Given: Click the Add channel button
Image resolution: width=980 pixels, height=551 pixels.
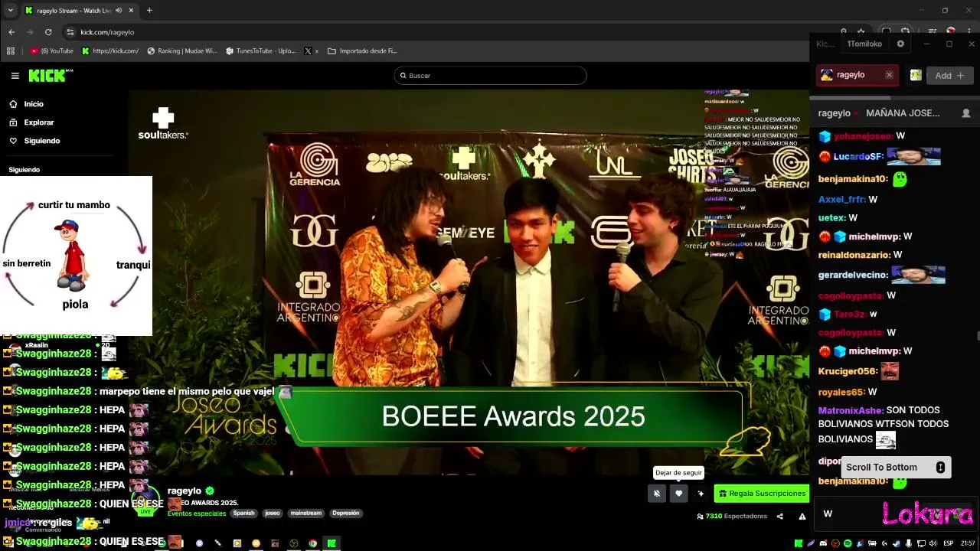Looking at the screenshot, I should point(950,75).
